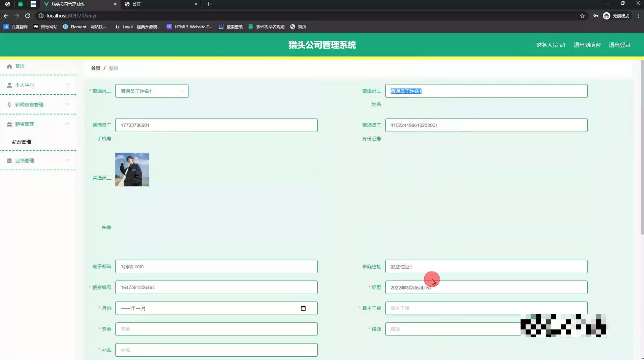
Task: Click the page vertical scrollbar
Action: [642, 147]
